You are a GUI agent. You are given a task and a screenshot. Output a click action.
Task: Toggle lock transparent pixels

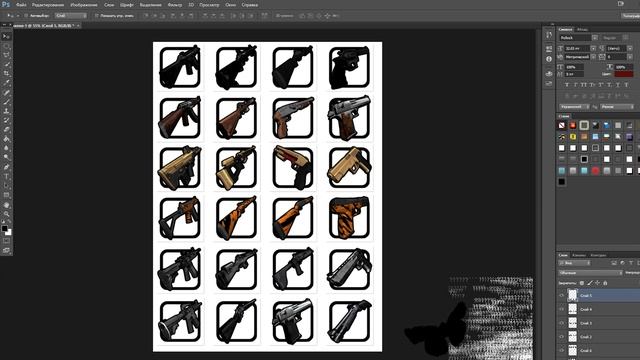tap(582, 283)
